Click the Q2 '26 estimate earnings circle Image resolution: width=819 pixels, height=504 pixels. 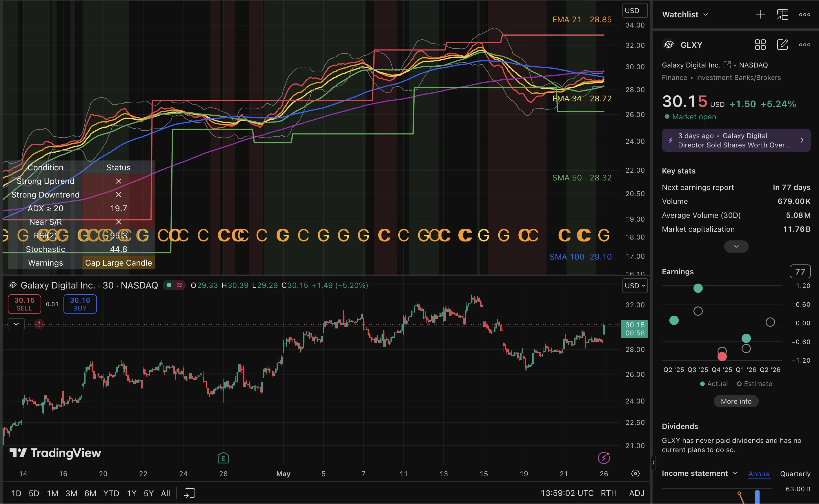(x=770, y=322)
